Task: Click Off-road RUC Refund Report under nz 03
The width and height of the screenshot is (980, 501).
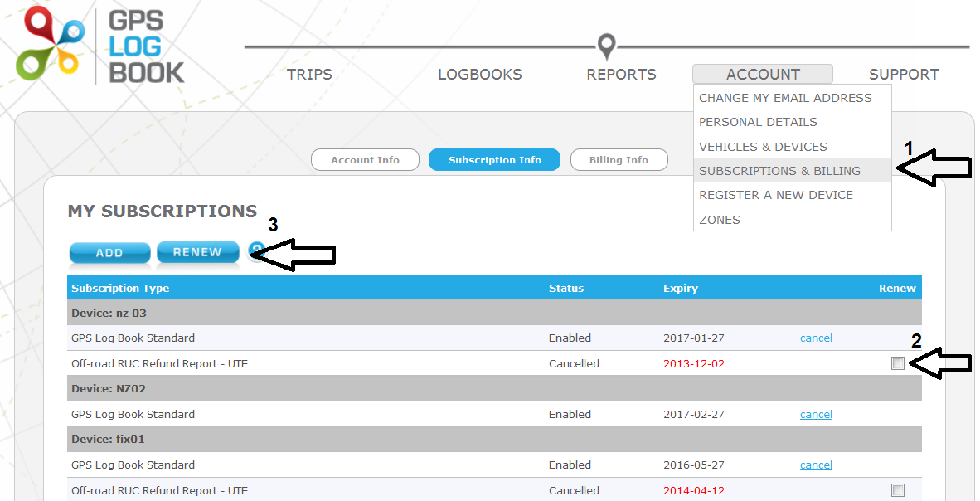Action: pos(159,363)
